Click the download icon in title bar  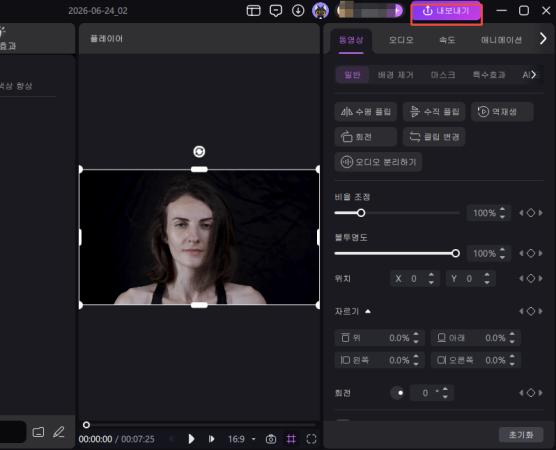298,11
